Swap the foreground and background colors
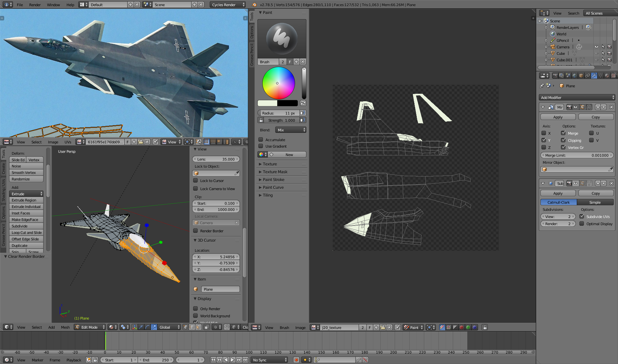Viewport: 618px width, 364px height. coord(303,103)
